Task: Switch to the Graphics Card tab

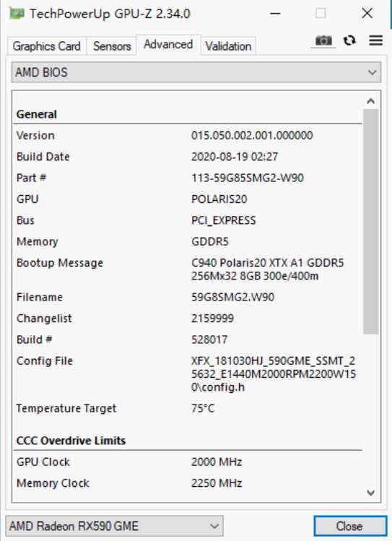Action: click(46, 46)
